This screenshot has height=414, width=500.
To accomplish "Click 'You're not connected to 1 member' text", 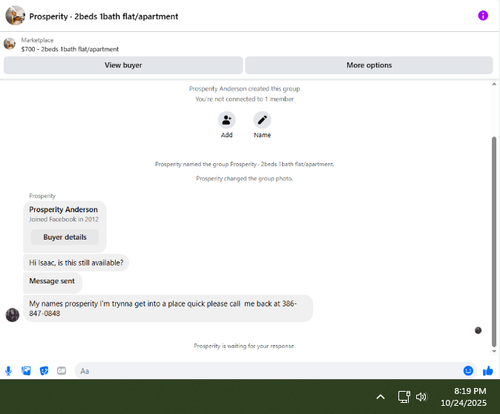I will click(244, 99).
